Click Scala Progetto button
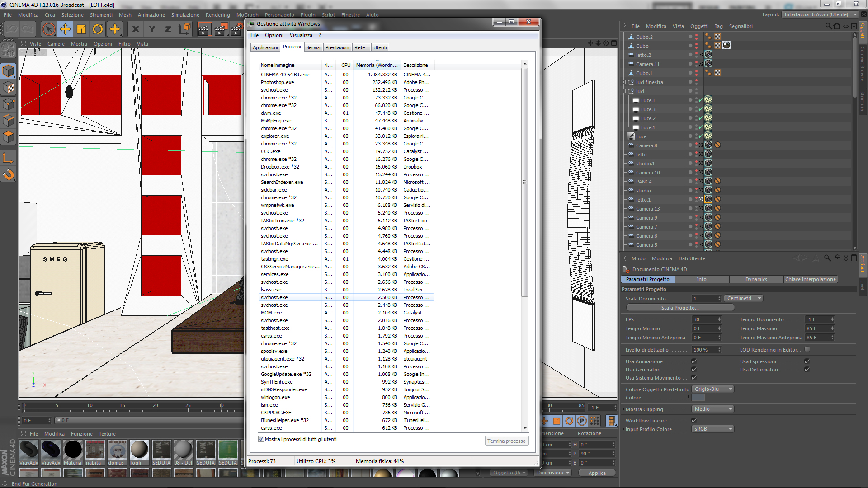 679,308
